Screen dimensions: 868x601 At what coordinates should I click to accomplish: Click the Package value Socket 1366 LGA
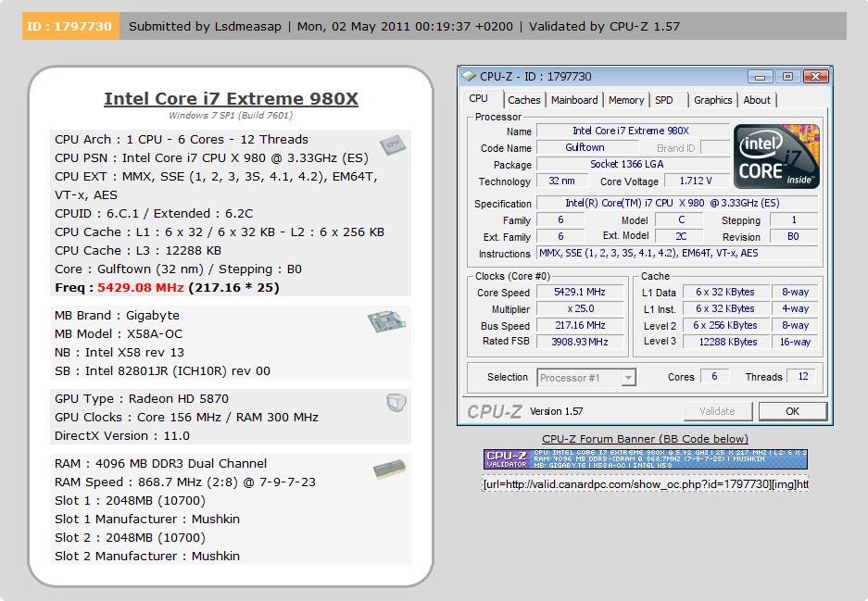pyautogui.click(x=632, y=164)
